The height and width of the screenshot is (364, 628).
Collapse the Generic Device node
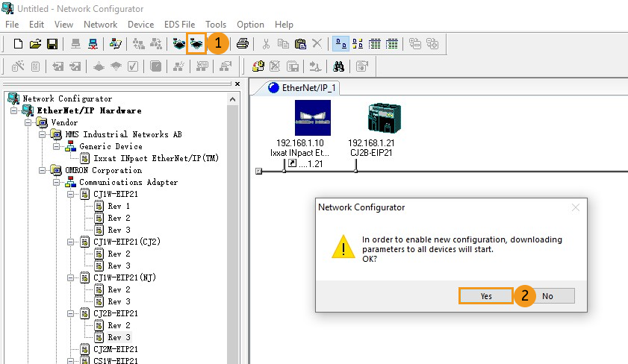(57, 146)
